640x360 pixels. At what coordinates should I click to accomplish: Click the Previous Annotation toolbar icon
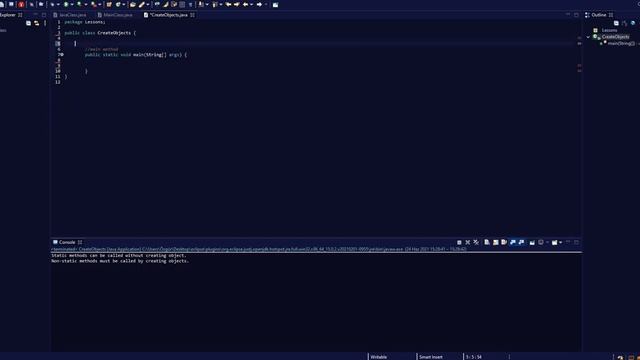(214, 4)
